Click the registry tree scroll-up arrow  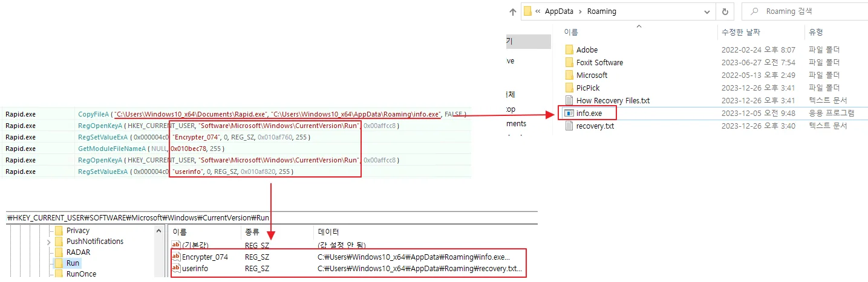click(159, 230)
